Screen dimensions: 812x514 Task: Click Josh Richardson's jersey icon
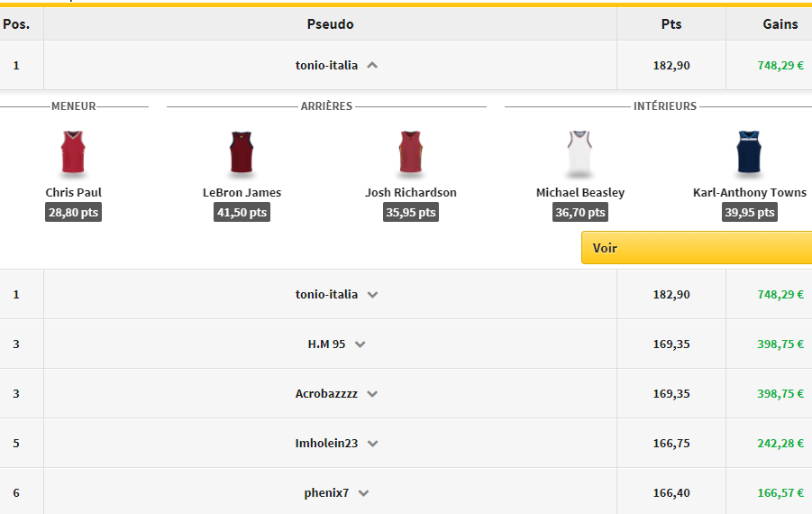(x=411, y=153)
